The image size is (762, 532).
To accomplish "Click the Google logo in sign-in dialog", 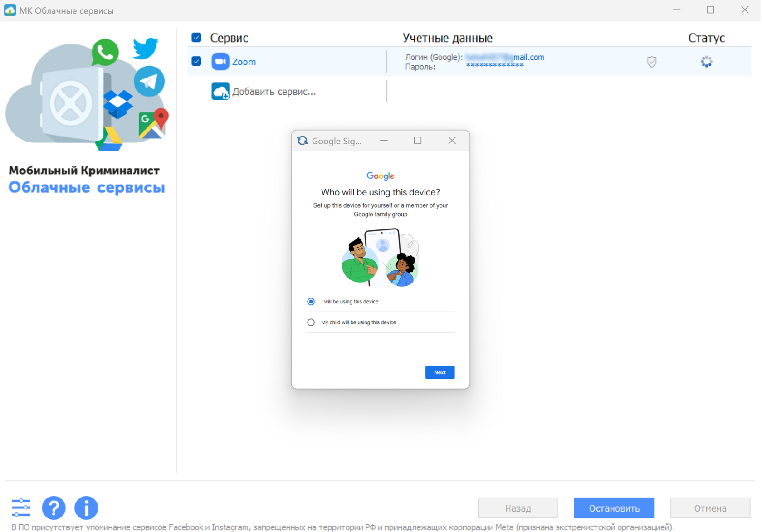I will coord(381,176).
